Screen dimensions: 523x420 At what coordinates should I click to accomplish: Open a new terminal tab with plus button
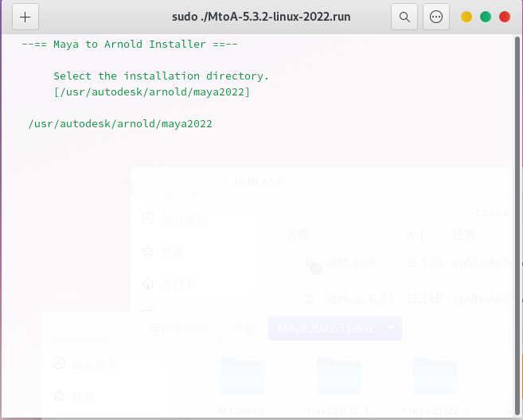click(x=25, y=17)
